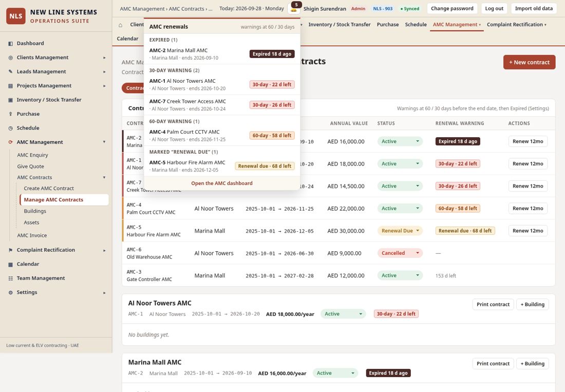The height and width of the screenshot is (392, 565).
Task: Expand the Clients Management sidebar section
Action: pyautogui.click(x=104, y=58)
